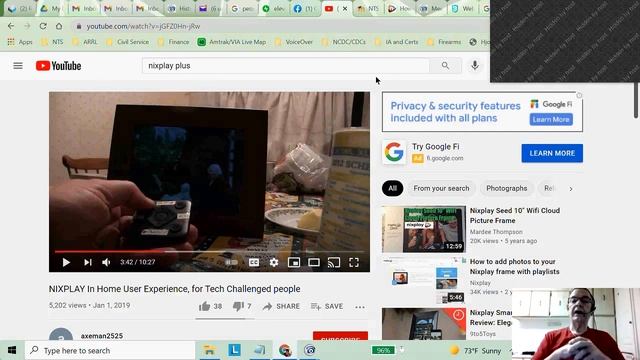Click the blue LEARN MORE Google Fi button
Screen dimensions: 640x360
552,153
